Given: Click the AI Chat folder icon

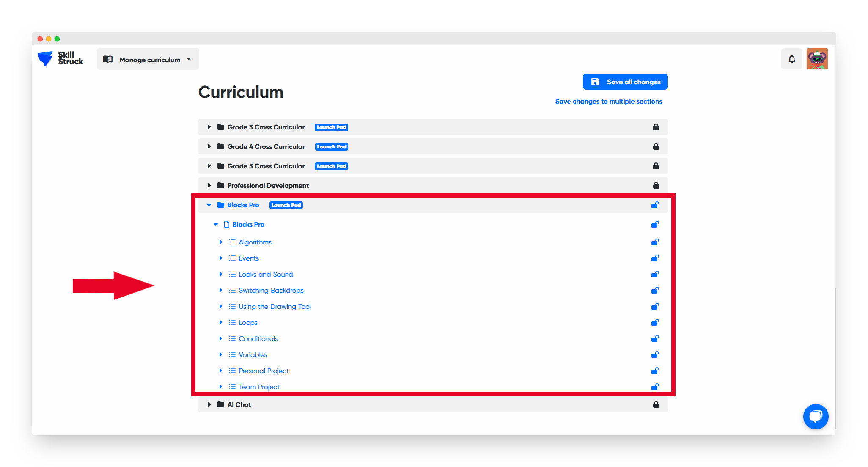Looking at the screenshot, I should 220,405.
